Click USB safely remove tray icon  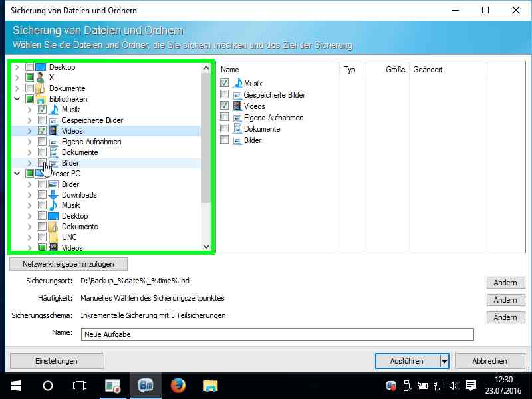tap(407, 386)
